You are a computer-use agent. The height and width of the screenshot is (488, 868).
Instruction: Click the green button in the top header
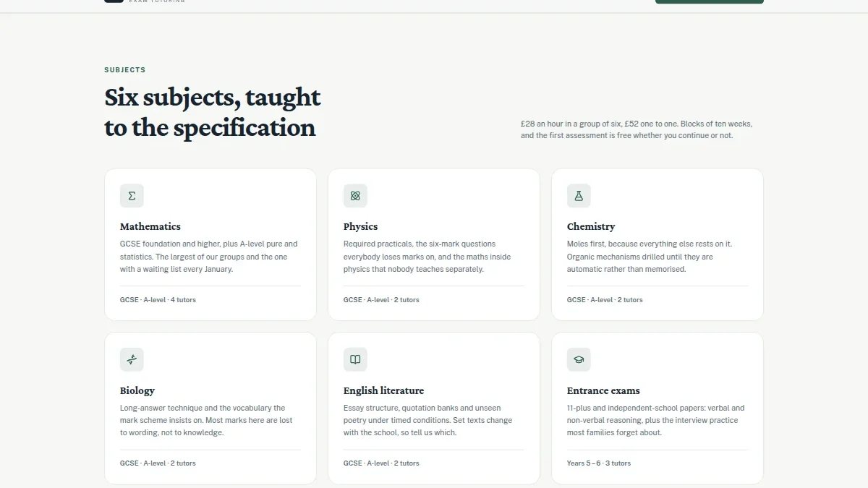coord(709,1)
